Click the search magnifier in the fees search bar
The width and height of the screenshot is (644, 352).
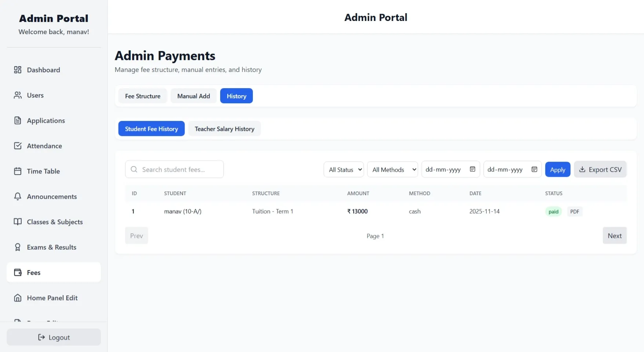click(134, 169)
